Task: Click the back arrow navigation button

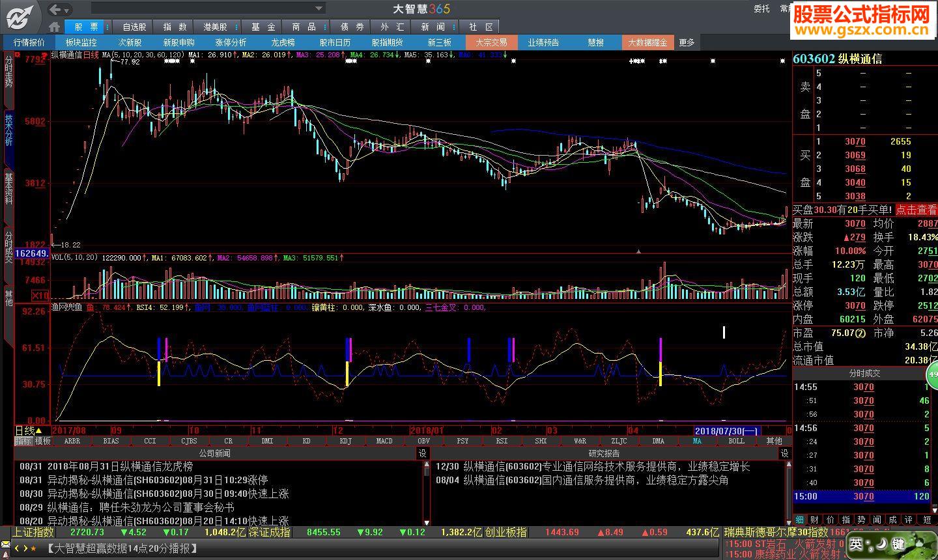Action: [55, 9]
